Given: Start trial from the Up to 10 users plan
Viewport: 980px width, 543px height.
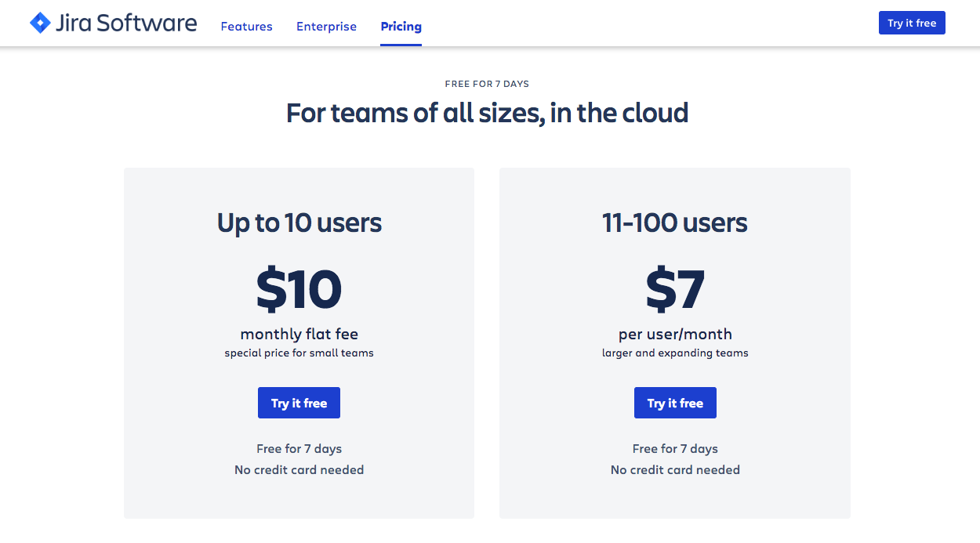Looking at the screenshot, I should [x=299, y=402].
